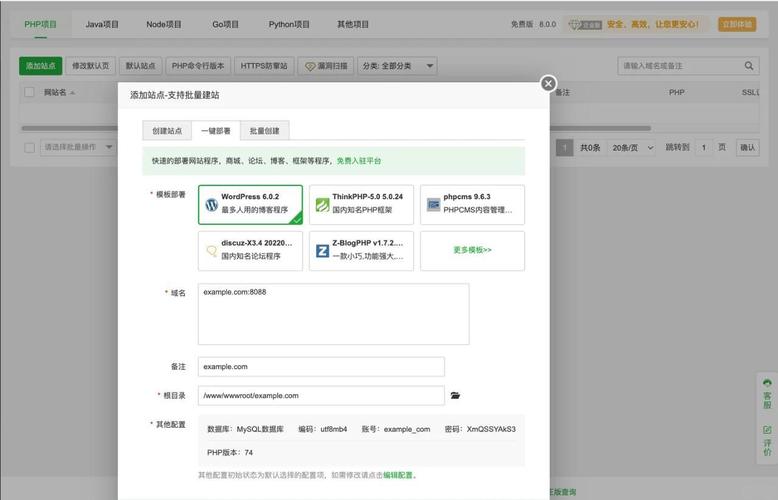
Task: Click the enterprise edition diamond badge icon
Action: pyautogui.click(x=585, y=25)
